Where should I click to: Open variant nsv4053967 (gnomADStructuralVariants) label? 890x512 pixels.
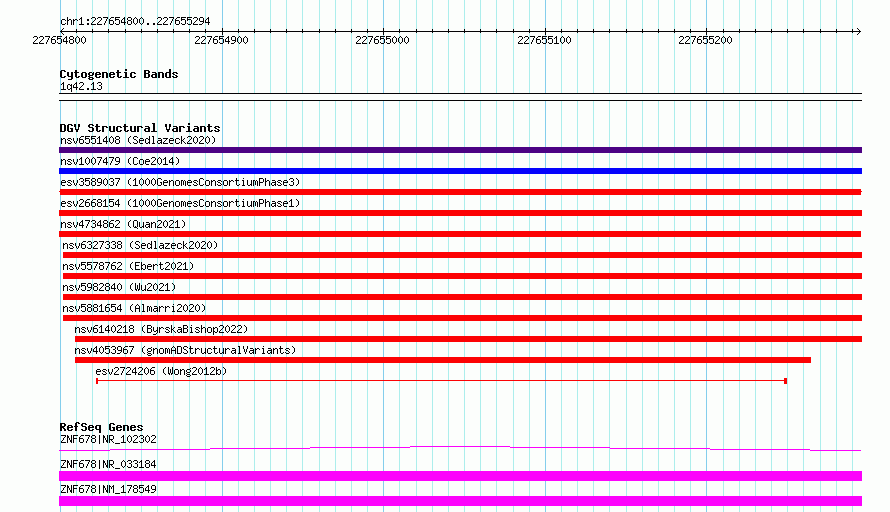click(185, 350)
